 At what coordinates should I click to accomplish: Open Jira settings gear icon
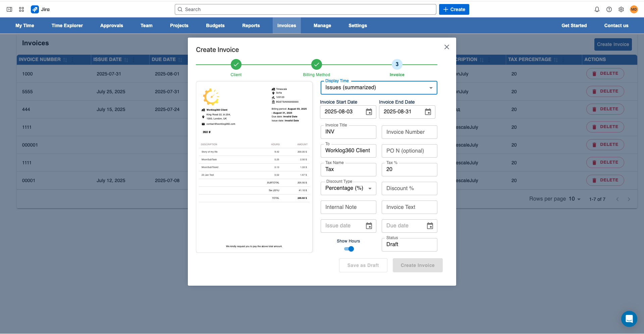[x=621, y=9]
